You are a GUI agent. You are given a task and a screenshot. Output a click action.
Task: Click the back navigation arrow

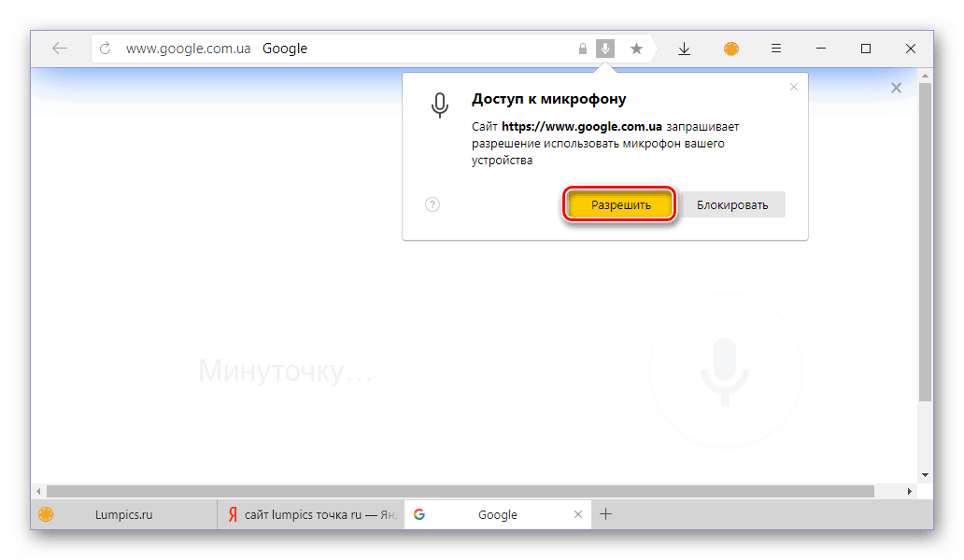click(x=60, y=49)
